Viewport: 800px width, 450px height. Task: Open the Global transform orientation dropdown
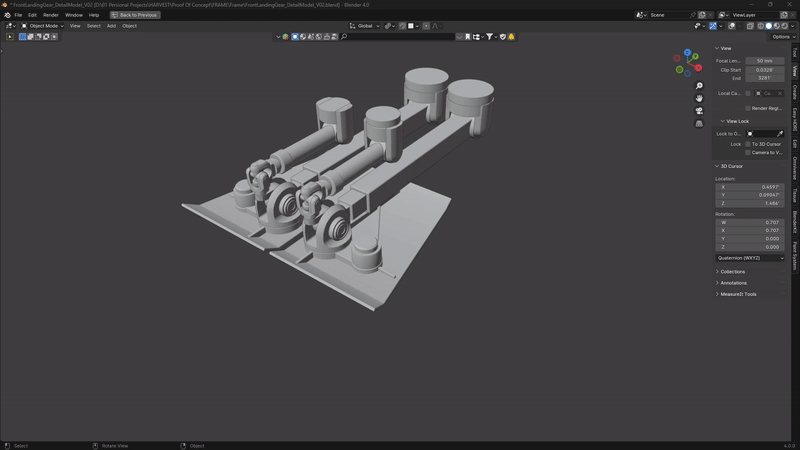(364, 26)
